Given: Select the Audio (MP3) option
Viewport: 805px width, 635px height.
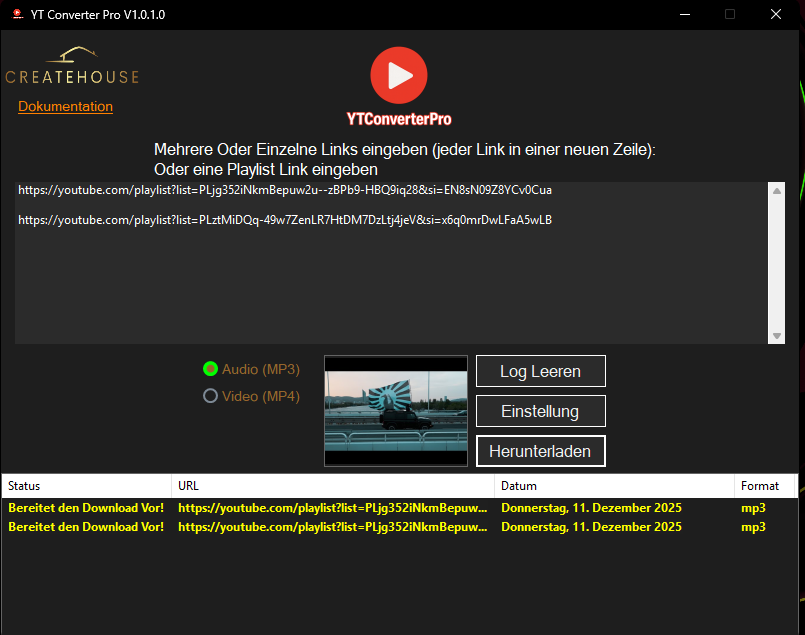Looking at the screenshot, I should click(210, 369).
